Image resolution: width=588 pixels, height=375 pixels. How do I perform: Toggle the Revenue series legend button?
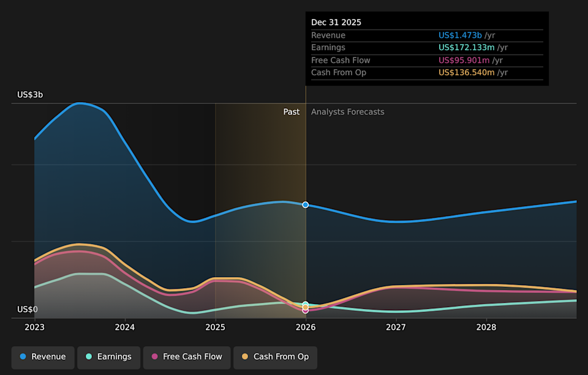pyautogui.click(x=43, y=357)
